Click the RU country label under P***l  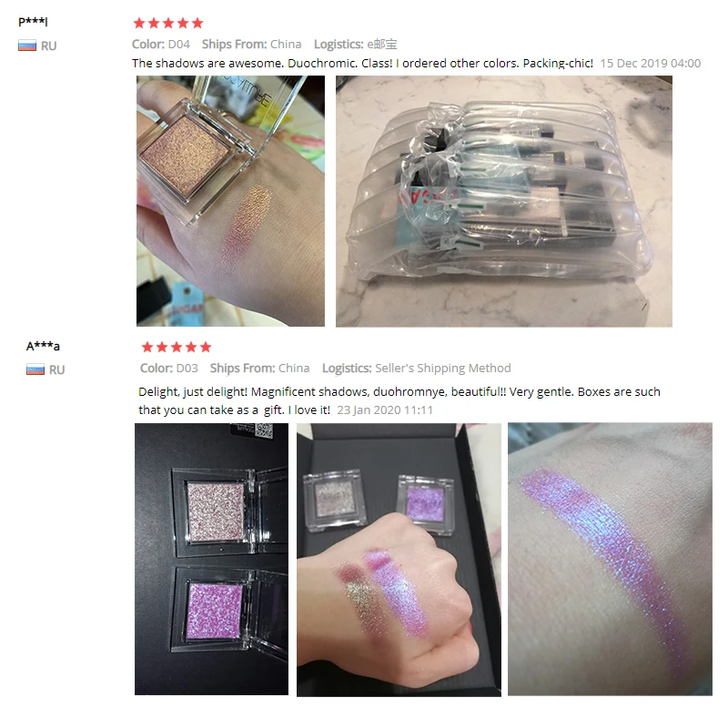tap(49, 46)
